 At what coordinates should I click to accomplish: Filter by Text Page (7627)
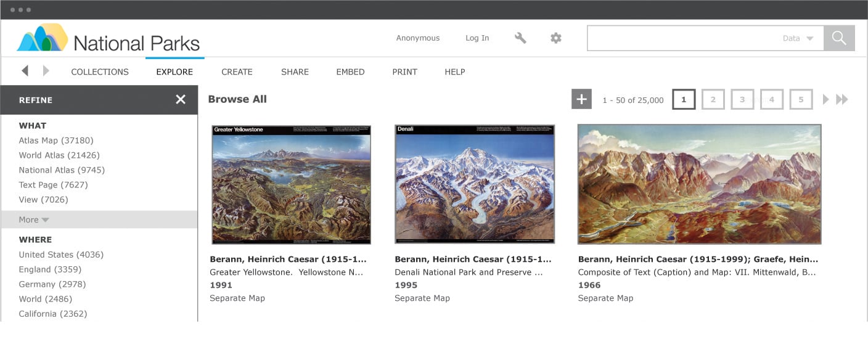[x=53, y=185]
